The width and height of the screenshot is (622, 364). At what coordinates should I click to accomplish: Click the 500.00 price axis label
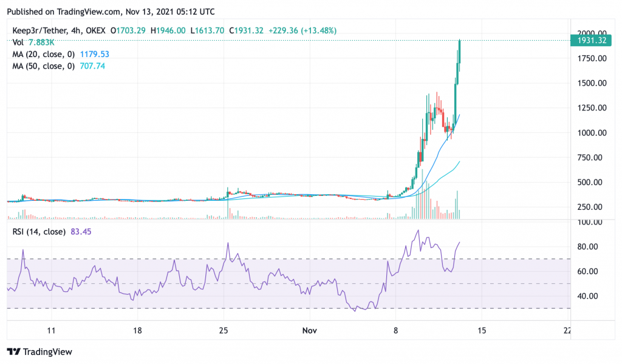tap(589, 182)
